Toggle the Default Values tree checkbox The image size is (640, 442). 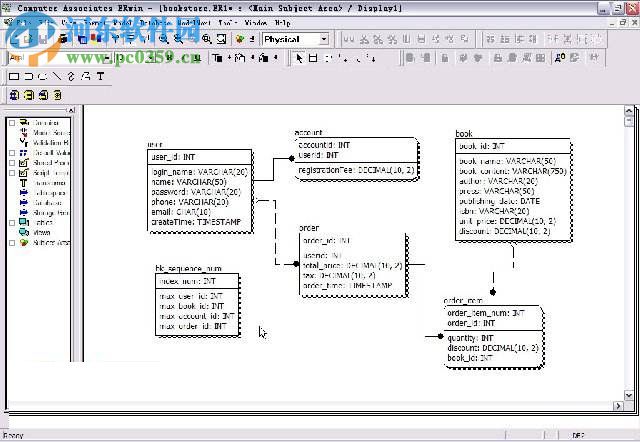point(12,153)
